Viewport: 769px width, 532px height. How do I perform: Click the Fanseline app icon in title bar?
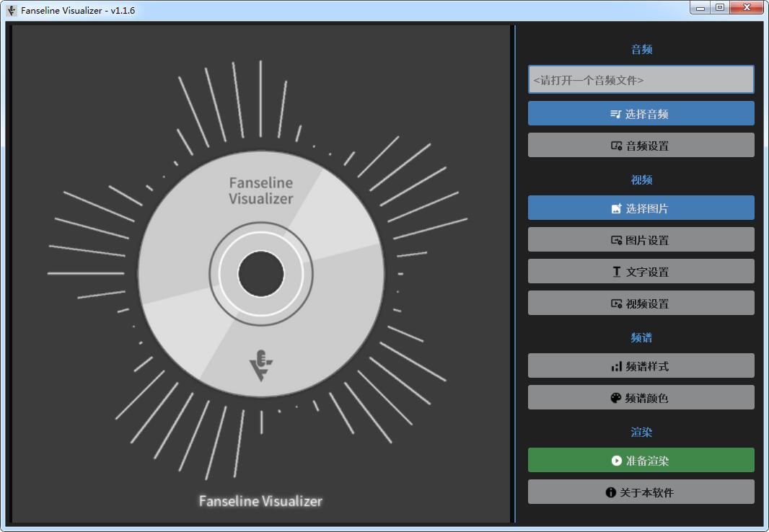pyautogui.click(x=12, y=10)
